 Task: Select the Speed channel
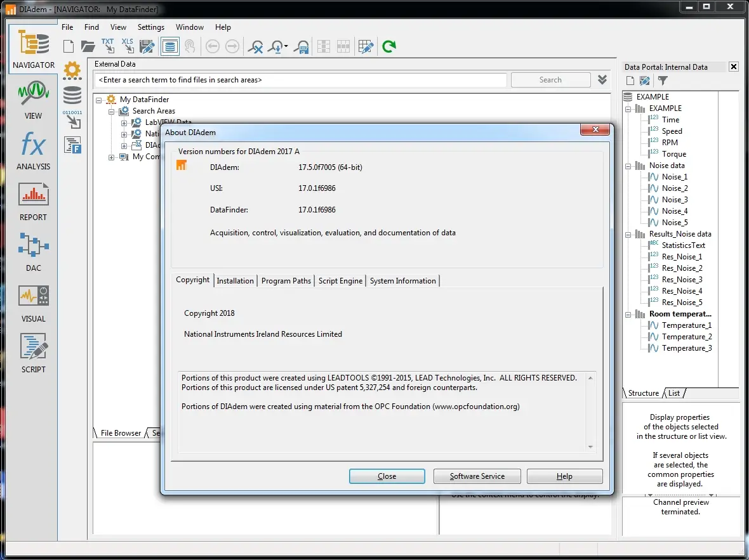tap(672, 131)
